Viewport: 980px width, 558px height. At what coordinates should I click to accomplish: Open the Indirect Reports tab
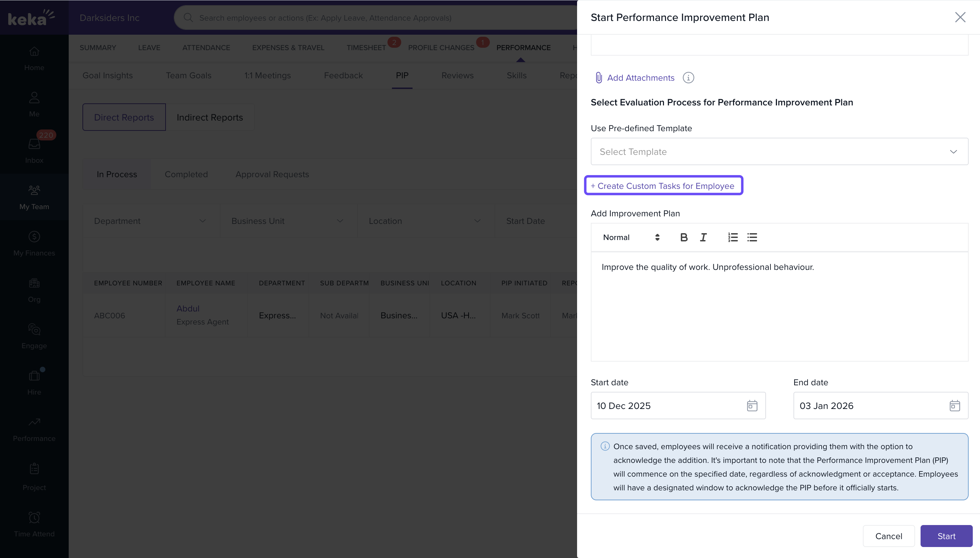tap(209, 117)
